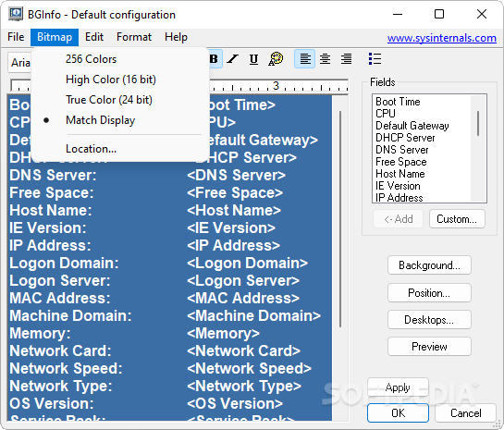
Task: Open the Format menu
Action: 134,37
